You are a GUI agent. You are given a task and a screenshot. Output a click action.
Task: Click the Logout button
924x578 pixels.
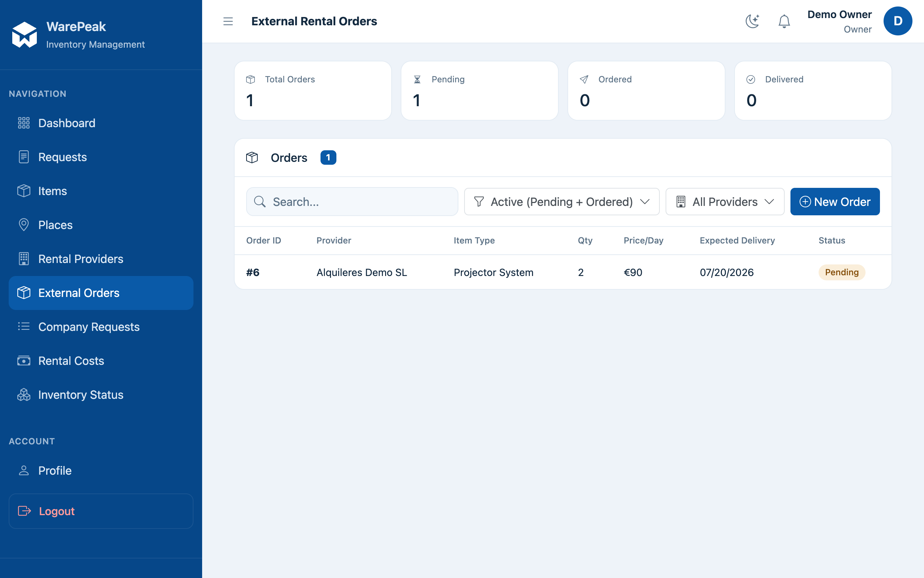pos(101,511)
